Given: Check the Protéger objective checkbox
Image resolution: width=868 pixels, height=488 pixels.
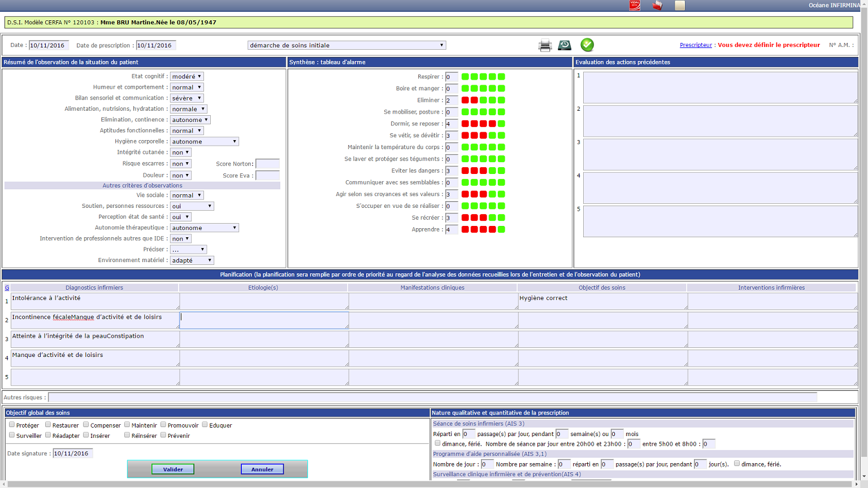Looking at the screenshot, I should point(12,425).
